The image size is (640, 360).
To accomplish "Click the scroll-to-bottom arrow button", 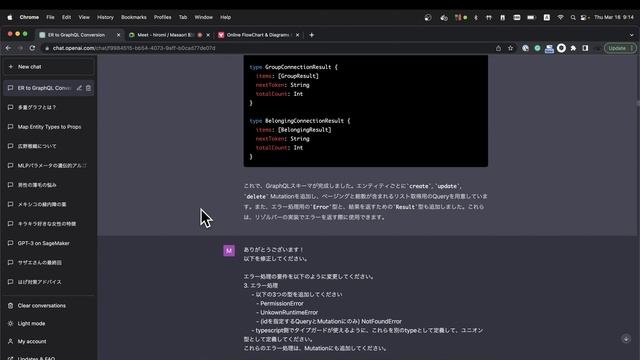I will pos(626,339).
